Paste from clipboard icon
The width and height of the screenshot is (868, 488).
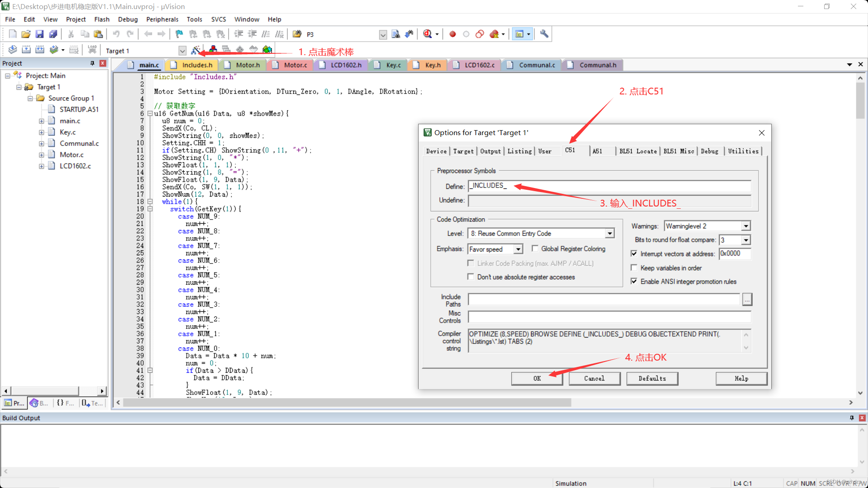click(x=98, y=34)
